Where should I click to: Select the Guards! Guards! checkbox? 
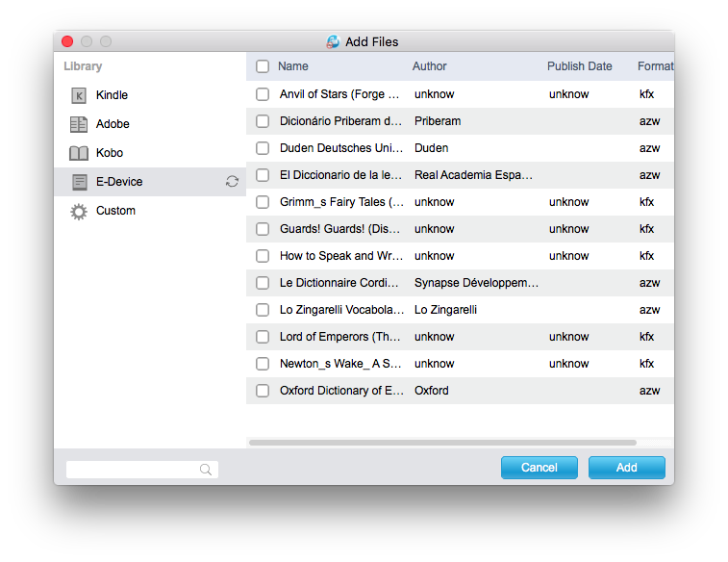click(263, 229)
